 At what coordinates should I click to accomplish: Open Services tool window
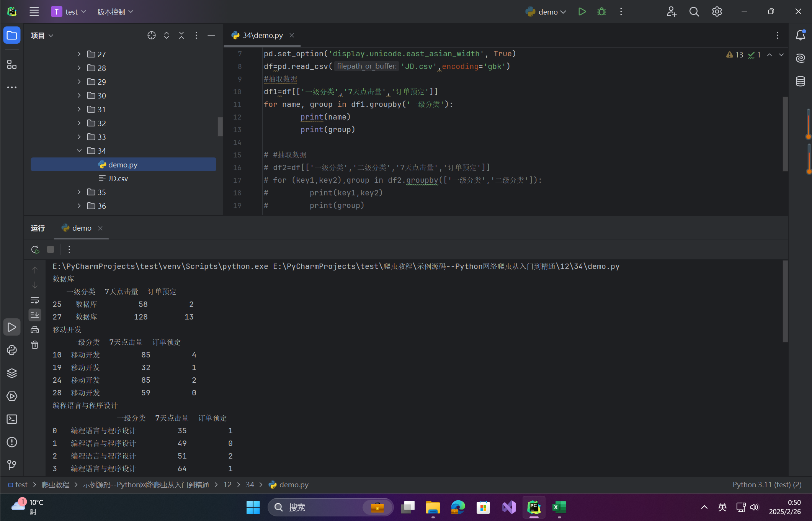tap(12, 396)
